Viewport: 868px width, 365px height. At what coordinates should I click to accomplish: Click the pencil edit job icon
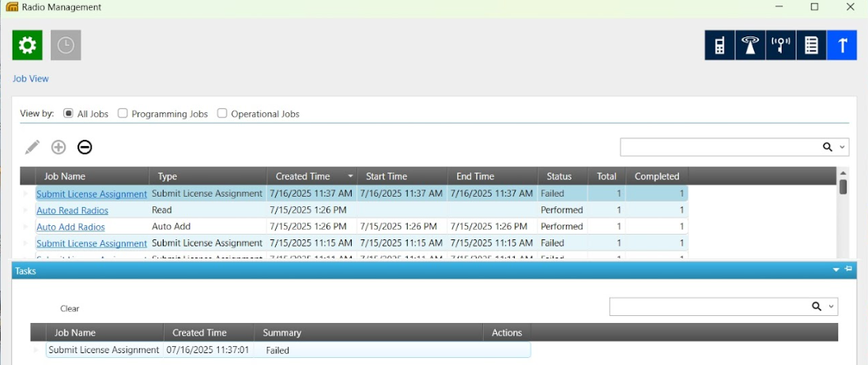coord(32,147)
